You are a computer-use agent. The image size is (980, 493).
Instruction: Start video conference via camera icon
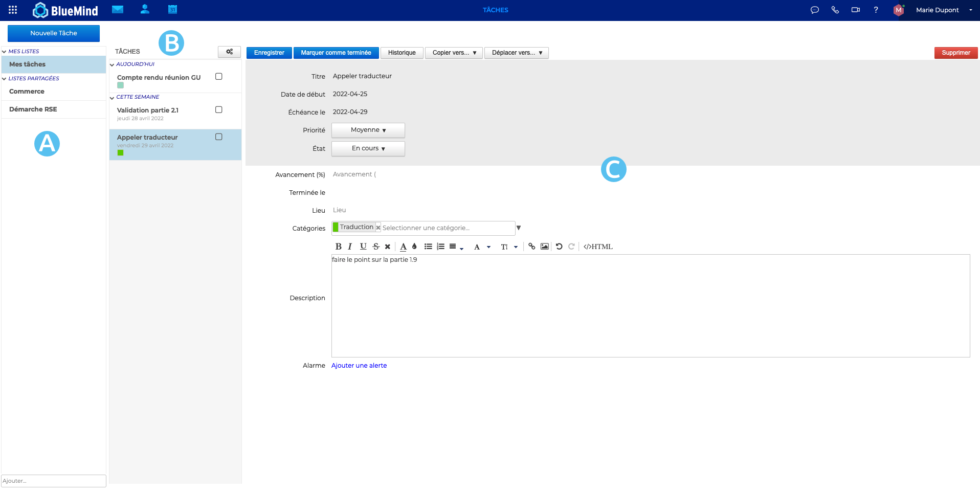[x=855, y=10]
